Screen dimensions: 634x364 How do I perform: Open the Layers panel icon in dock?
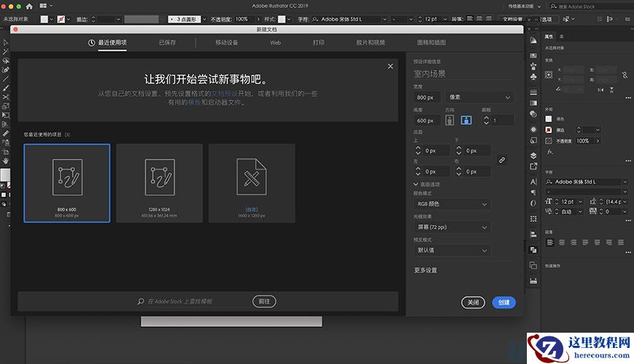[x=533, y=156]
